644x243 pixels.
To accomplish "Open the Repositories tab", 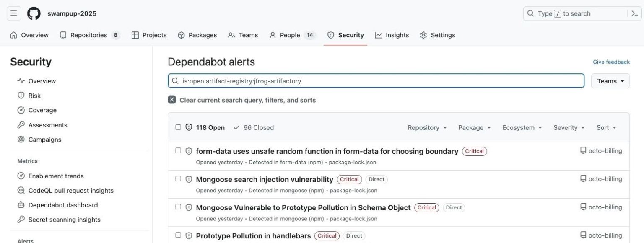I will point(88,35).
